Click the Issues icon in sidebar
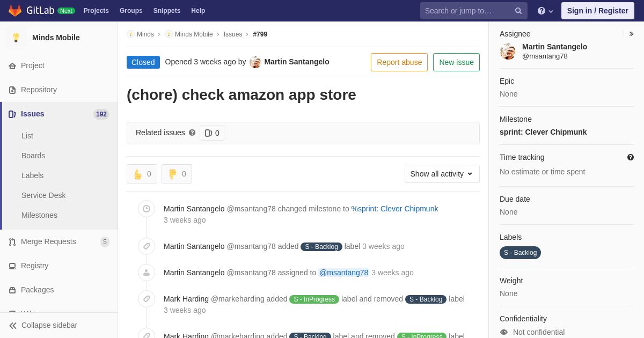 coord(12,114)
